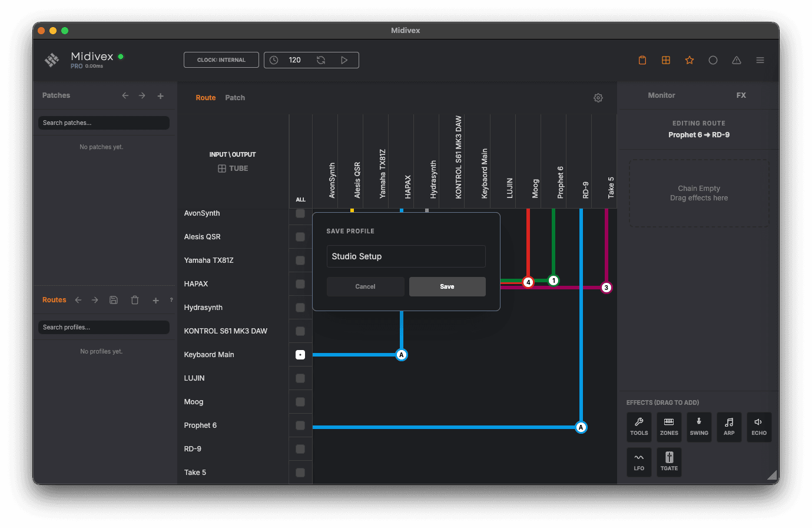Viewport: 812px width, 528px height.
Task: Enable the Moog row checkbox
Action: (x=300, y=401)
